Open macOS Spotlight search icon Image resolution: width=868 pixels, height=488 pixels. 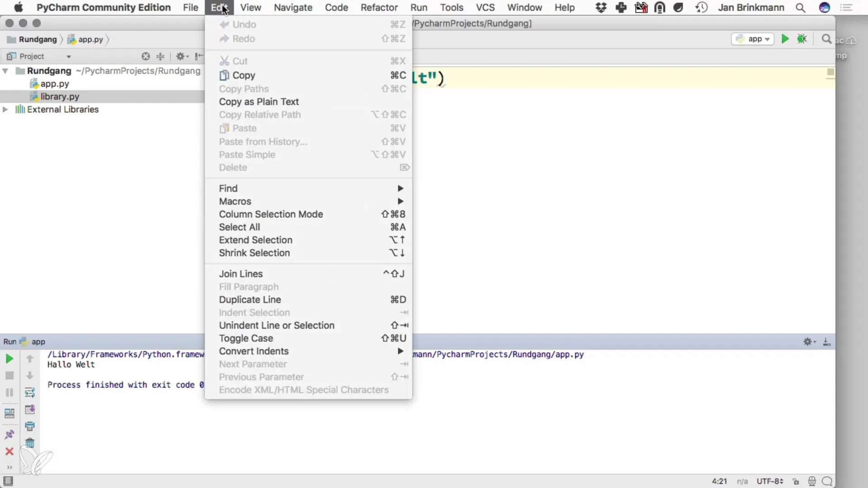click(801, 8)
